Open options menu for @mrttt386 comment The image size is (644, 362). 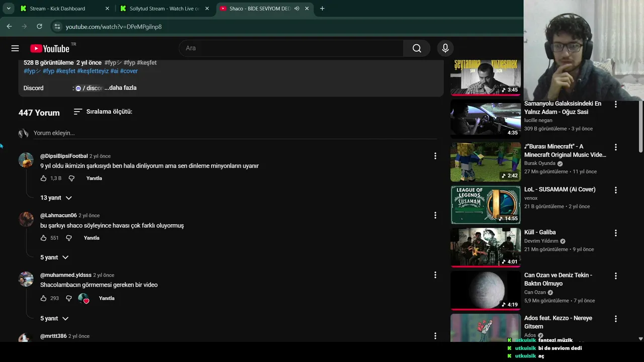coord(435,335)
